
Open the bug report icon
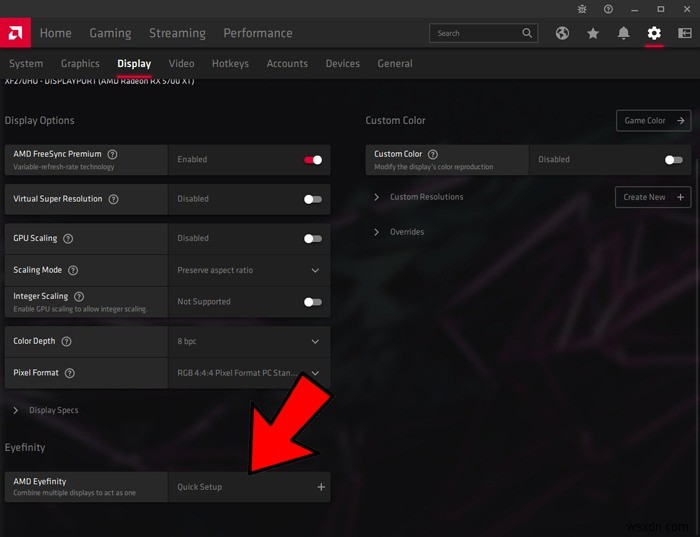pyautogui.click(x=582, y=9)
